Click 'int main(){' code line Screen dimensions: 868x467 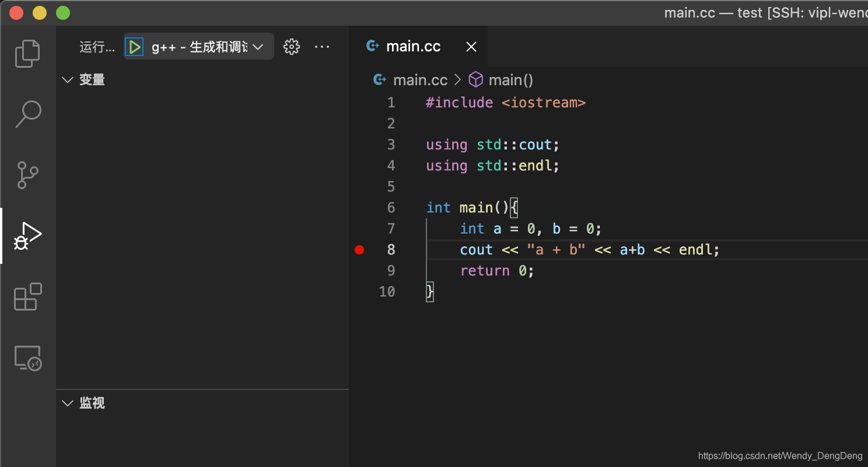pyautogui.click(x=472, y=208)
